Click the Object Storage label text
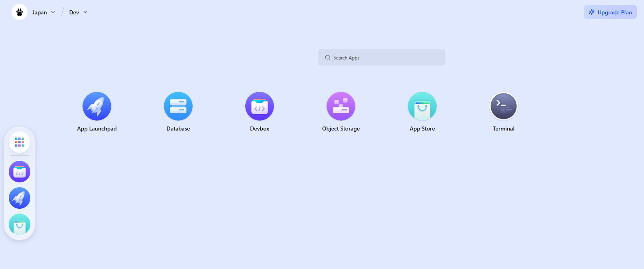644x269 pixels. click(341, 129)
